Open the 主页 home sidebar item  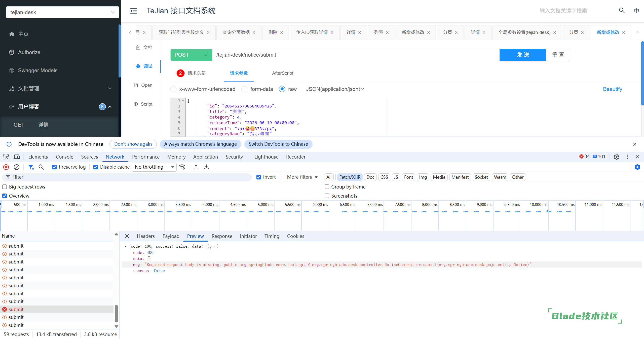click(23, 34)
